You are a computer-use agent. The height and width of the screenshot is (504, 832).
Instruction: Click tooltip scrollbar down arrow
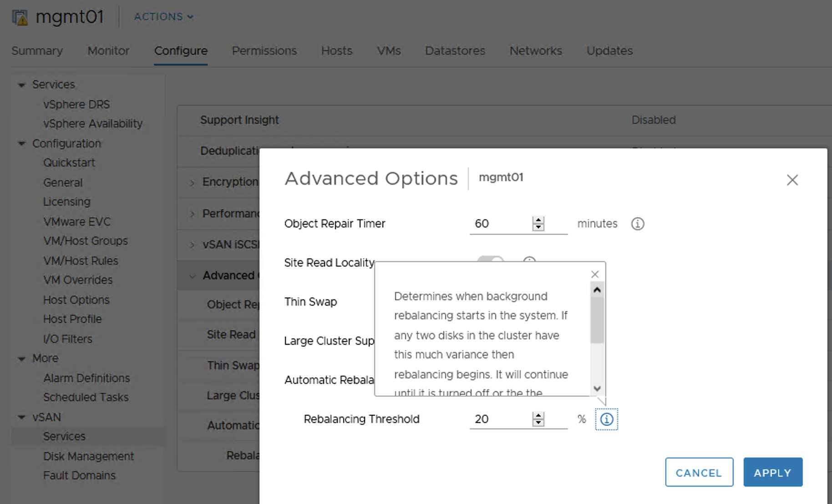[597, 388]
